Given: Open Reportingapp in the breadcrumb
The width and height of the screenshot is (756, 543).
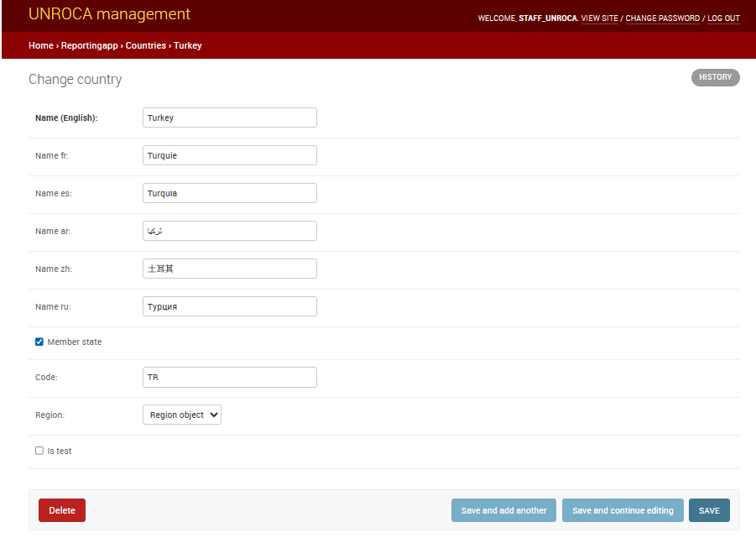Looking at the screenshot, I should (x=89, y=45).
